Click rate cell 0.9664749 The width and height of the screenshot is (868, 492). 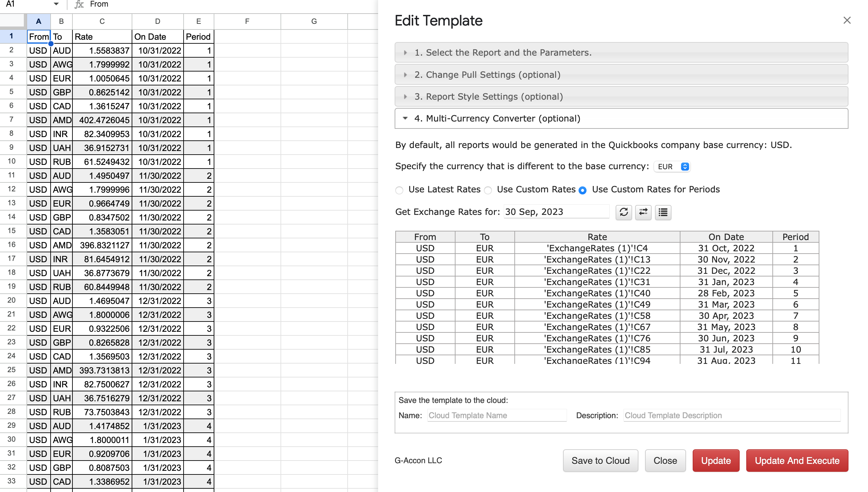click(x=102, y=203)
